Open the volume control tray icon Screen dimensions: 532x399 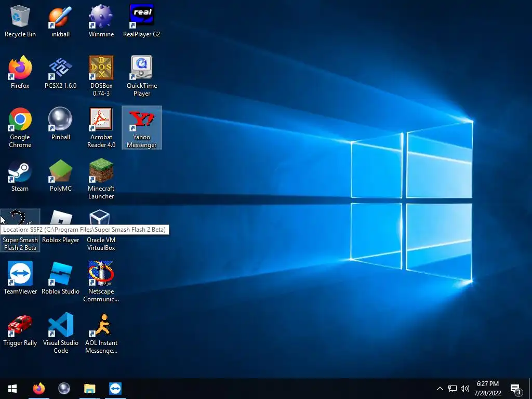465,389
